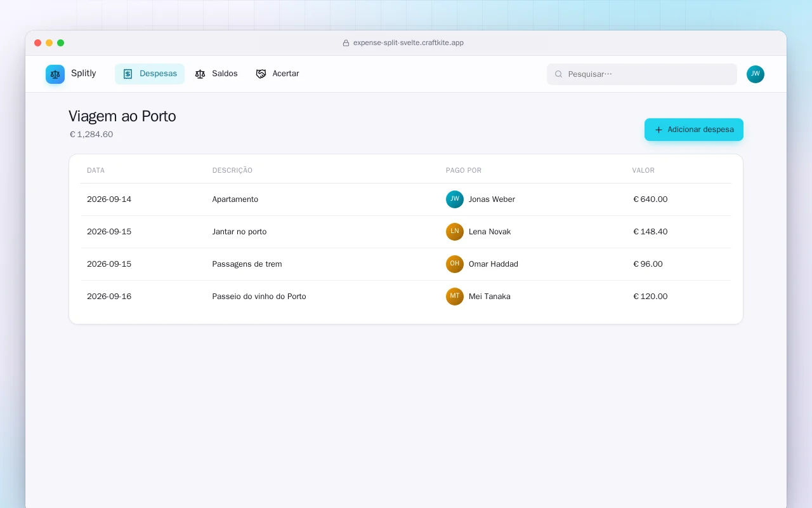Screen dimensions: 812x508
Task: Select the Apartamento expense description
Action: pyautogui.click(x=235, y=199)
